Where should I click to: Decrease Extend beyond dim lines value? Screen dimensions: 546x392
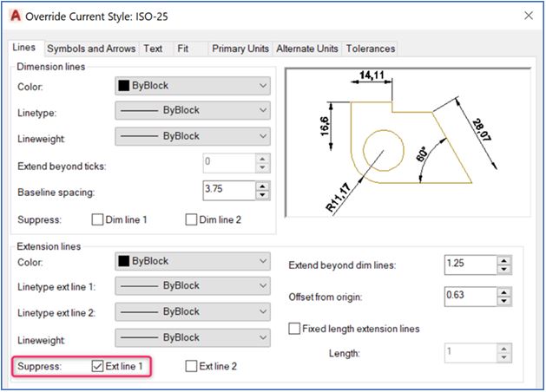click(x=504, y=270)
